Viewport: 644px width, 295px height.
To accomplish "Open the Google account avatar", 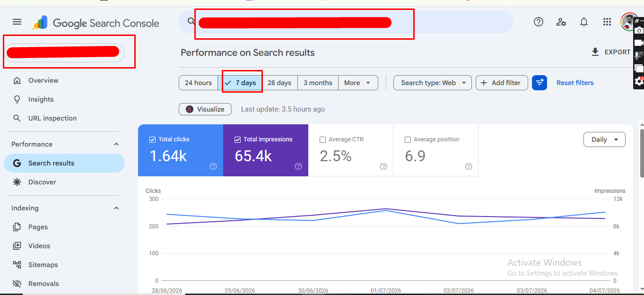I will (x=628, y=21).
